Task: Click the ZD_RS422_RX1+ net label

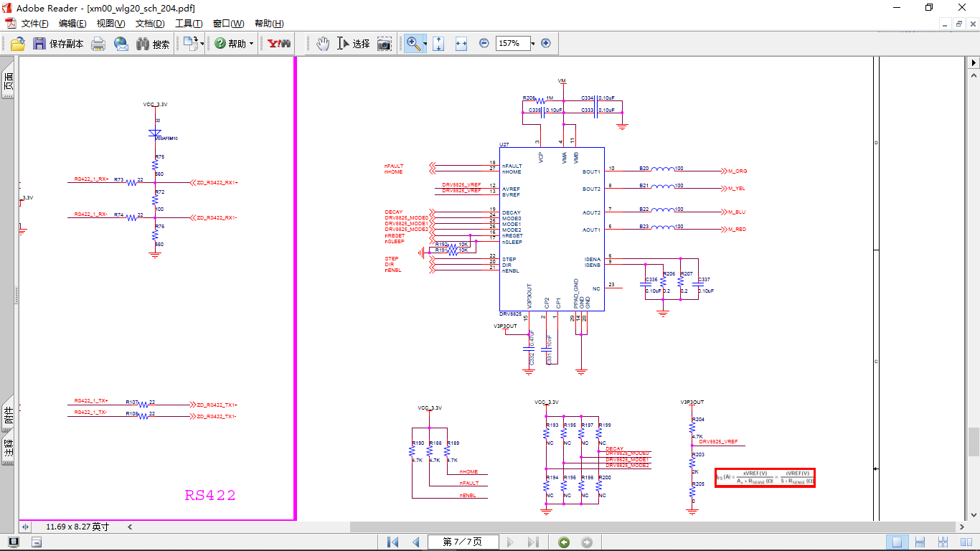Action: [x=217, y=182]
